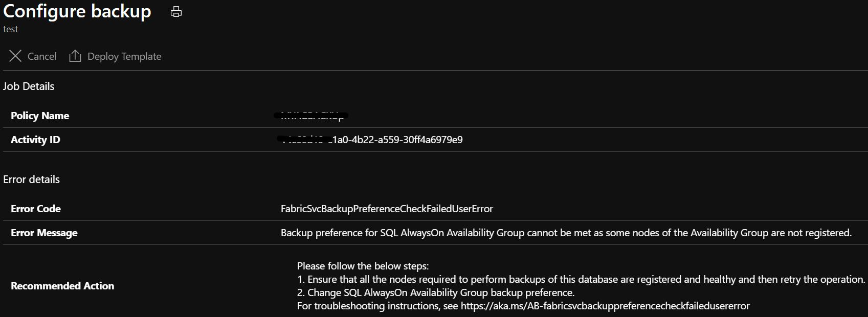Click the print icon beside Configure backup title
Viewport: 868px width, 317px height.
pyautogui.click(x=176, y=12)
